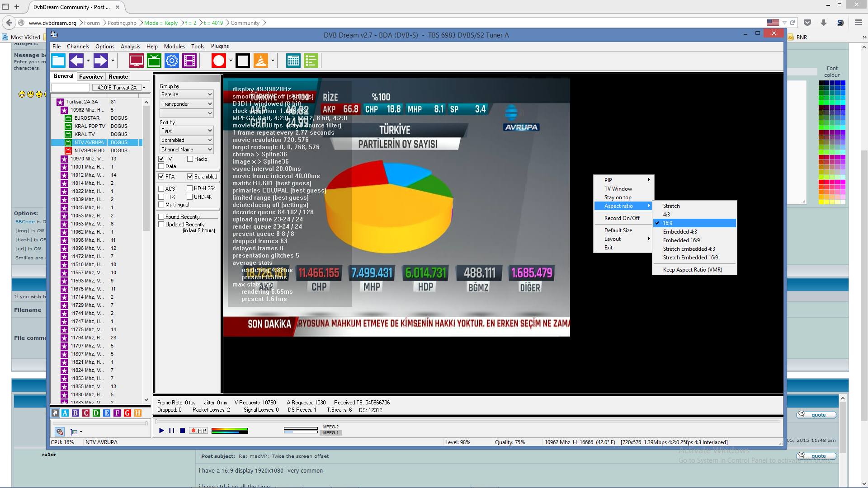Go to previous channel with left arrow icon

click(x=76, y=61)
